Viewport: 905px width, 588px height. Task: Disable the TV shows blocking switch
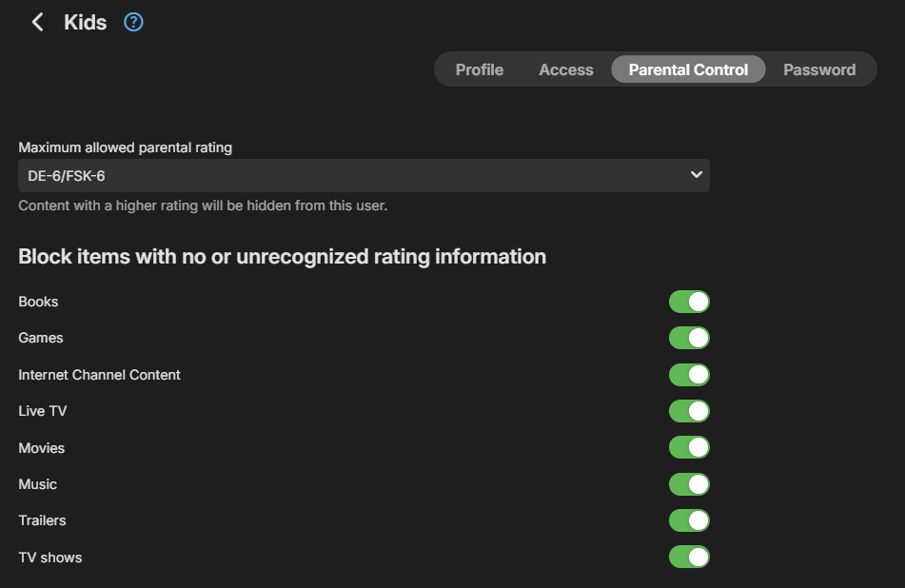(689, 558)
